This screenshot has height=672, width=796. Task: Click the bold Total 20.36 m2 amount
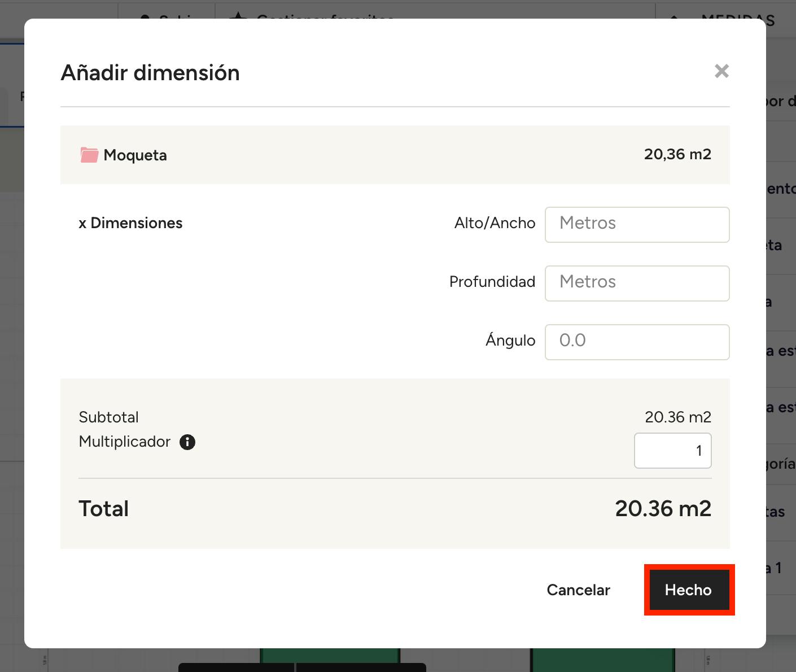click(x=663, y=509)
